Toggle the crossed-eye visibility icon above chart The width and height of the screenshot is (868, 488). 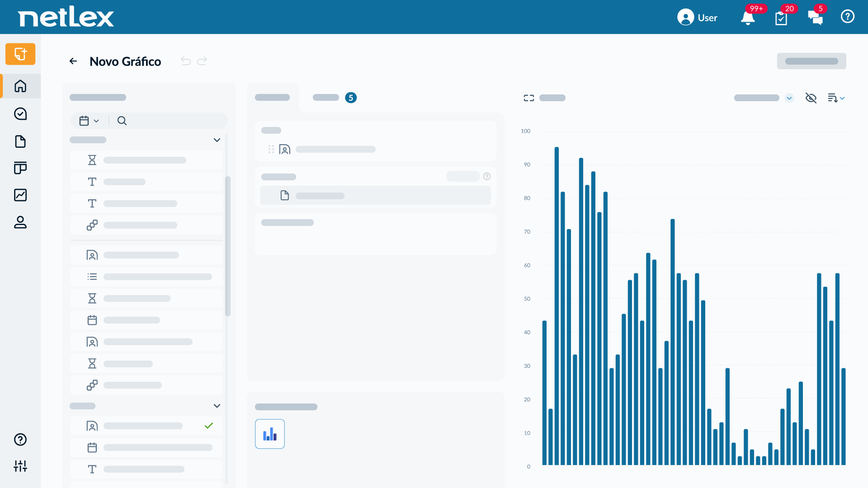point(811,98)
